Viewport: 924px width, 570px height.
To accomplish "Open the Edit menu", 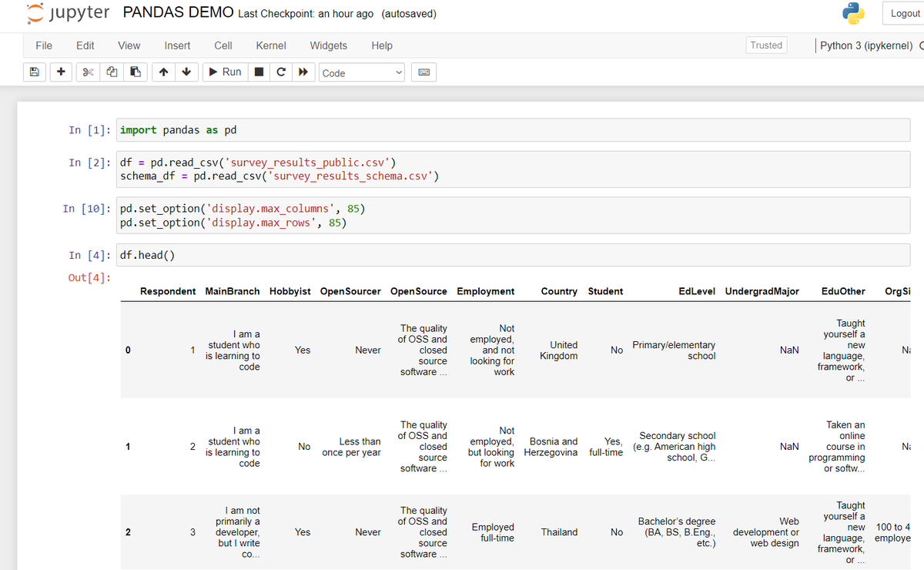I will coord(85,45).
